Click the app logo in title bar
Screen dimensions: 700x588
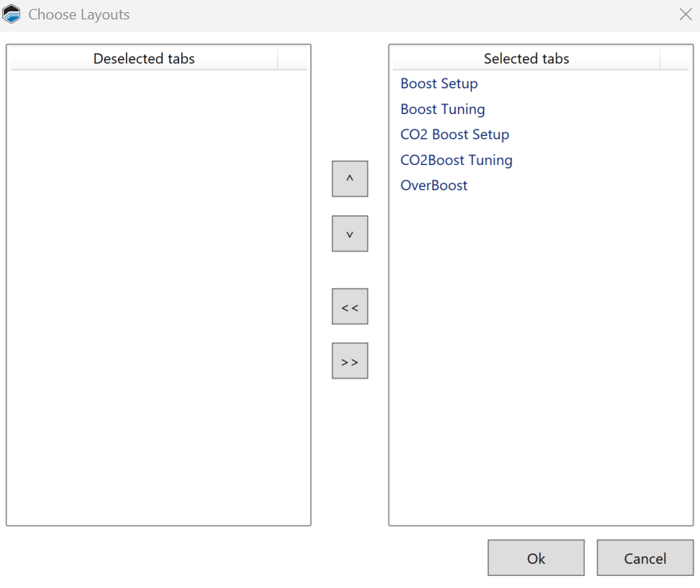pos(12,15)
